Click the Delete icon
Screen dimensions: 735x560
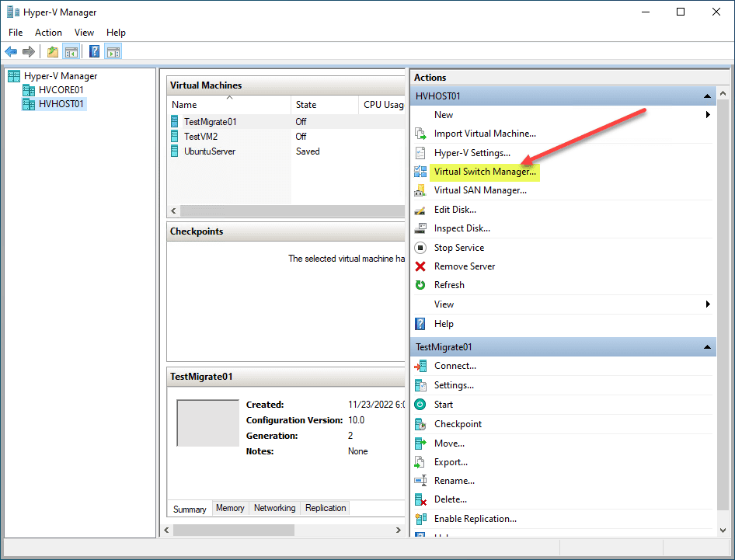click(420, 499)
